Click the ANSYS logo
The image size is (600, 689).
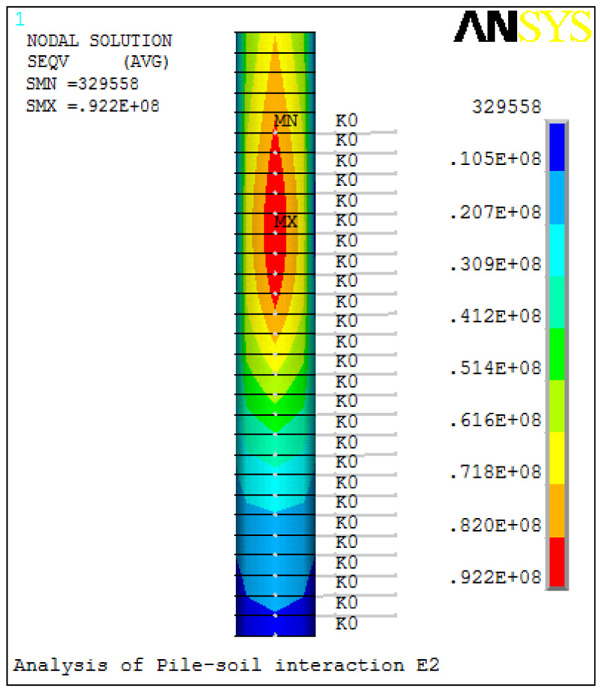pos(522,27)
